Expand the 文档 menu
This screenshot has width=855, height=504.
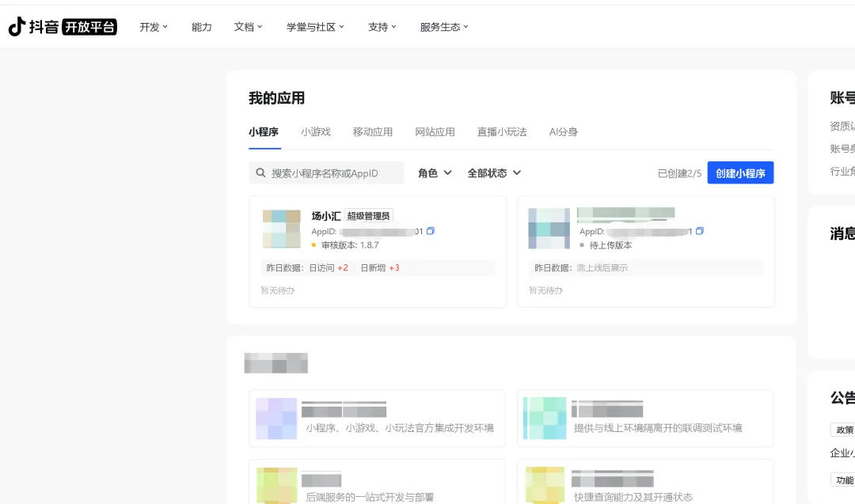point(248,27)
